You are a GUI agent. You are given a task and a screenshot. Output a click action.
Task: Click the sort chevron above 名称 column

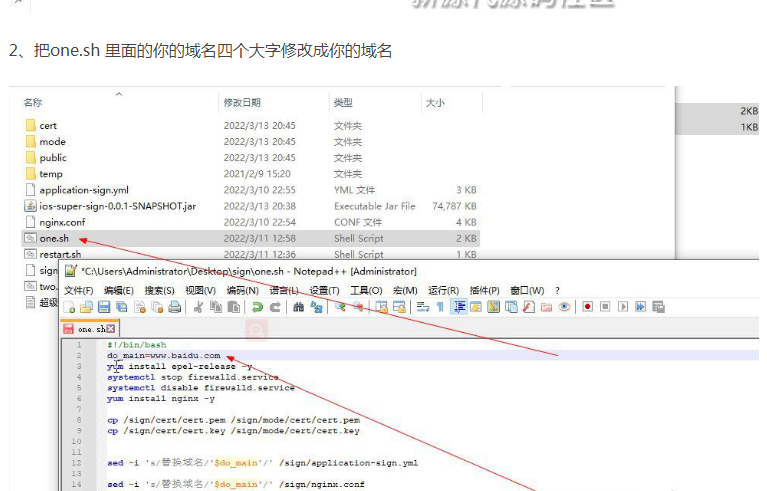(119, 94)
